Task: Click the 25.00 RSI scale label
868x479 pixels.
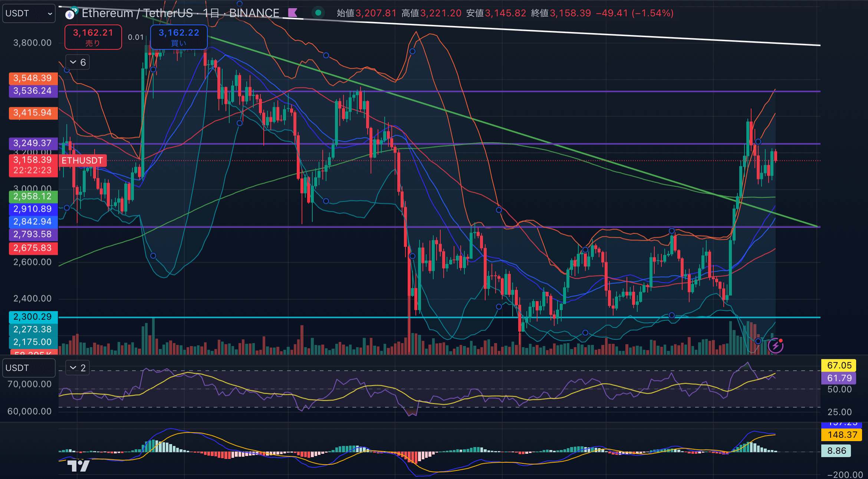Action: tap(839, 412)
